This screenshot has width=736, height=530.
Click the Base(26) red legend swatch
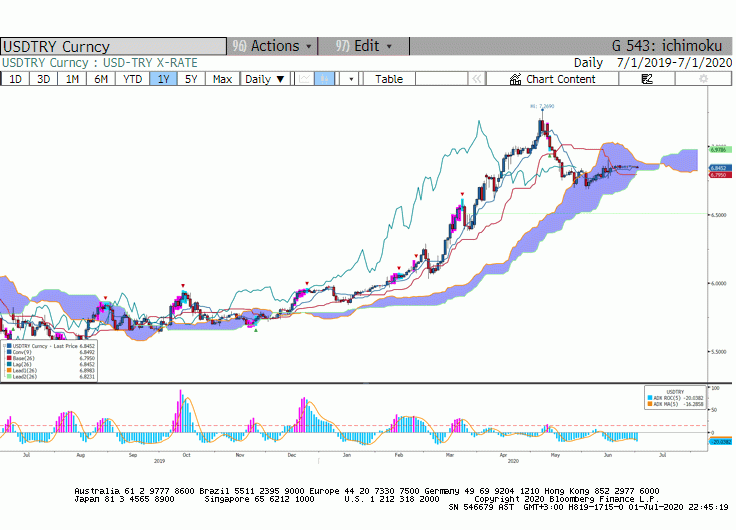(9, 358)
